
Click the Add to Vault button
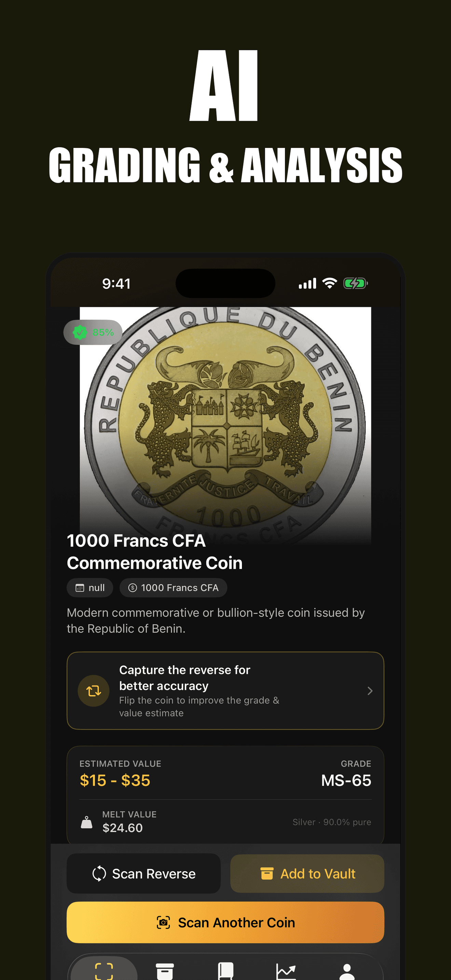(x=307, y=873)
